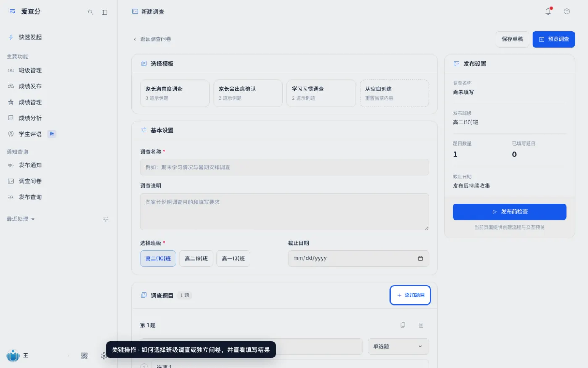Image resolution: width=588 pixels, height=368 pixels.
Task: Click the 爱查分 logo
Action: click(25, 12)
